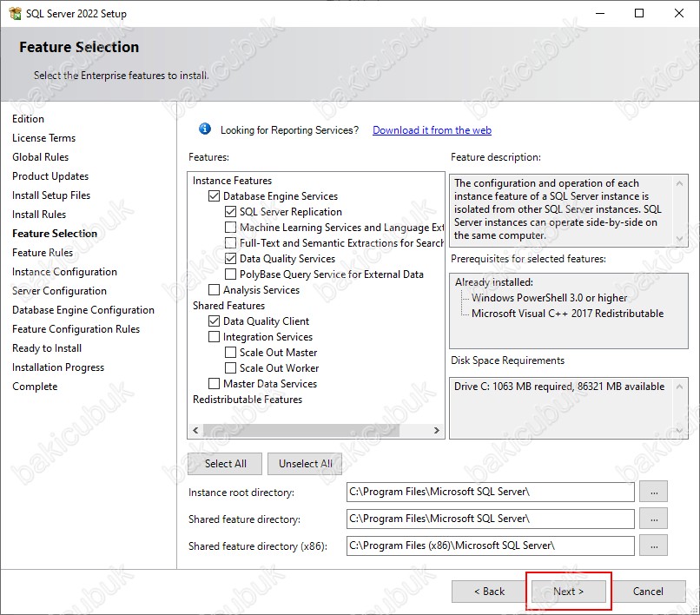Click the Feature Configuration Rules step
The height and width of the screenshot is (615, 700).
(x=76, y=329)
